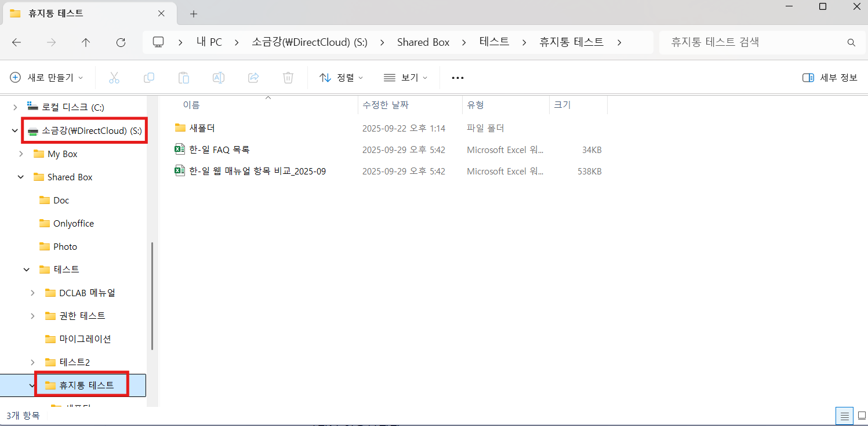The image size is (868, 426).
Task: Click the Copy icon in toolbar
Action: (x=149, y=78)
